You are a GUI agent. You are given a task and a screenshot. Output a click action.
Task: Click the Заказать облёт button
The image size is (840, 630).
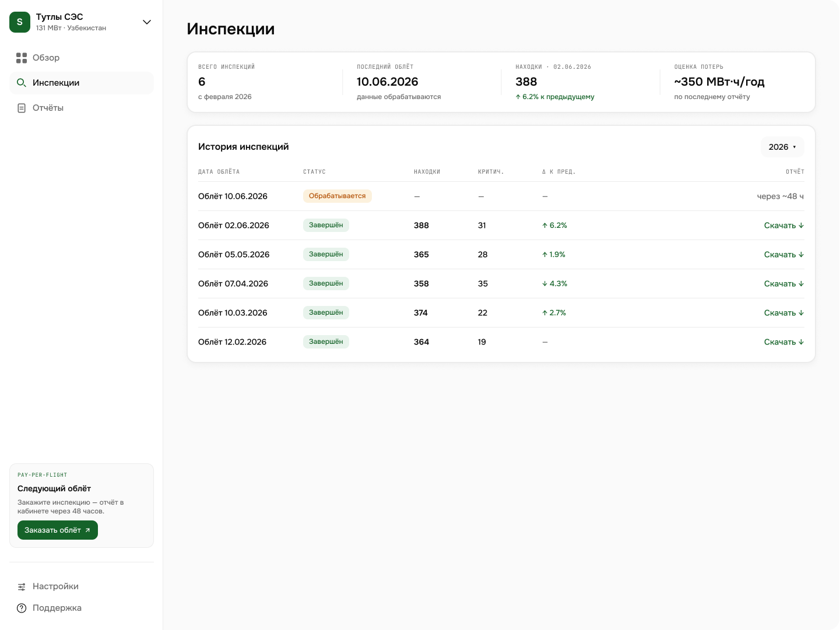pyautogui.click(x=58, y=530)
